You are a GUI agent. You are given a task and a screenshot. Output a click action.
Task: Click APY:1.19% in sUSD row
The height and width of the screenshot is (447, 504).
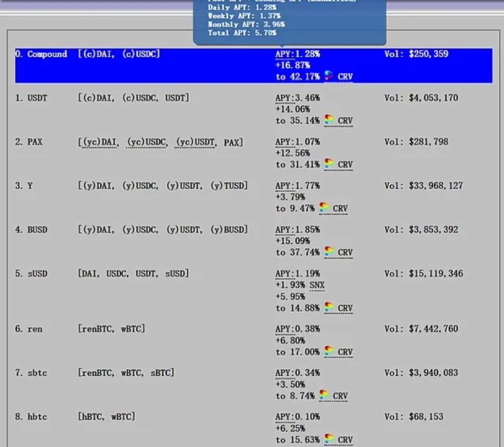pyautogui.click(x=298, y=273)
